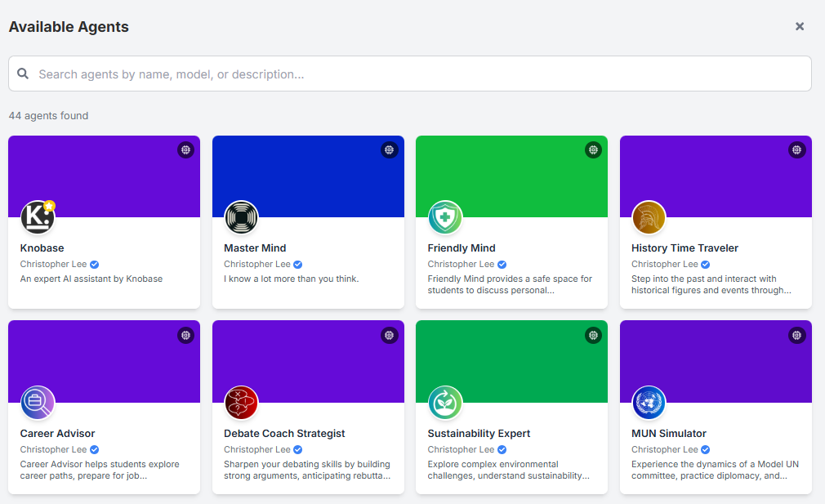825x504 pixels.
Task: Click the Friendly Mind shield avatar
Action: [445, 217]
